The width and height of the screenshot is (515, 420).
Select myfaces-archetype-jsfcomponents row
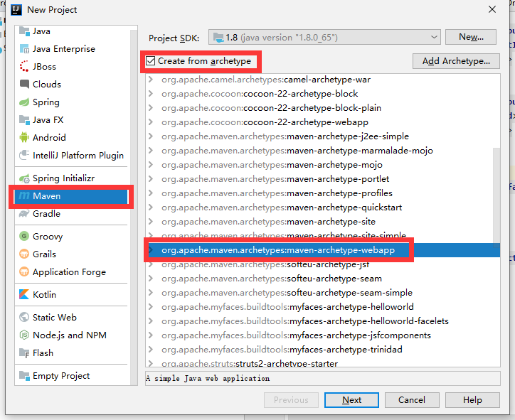pyautogui.click(x=323, y=335)
